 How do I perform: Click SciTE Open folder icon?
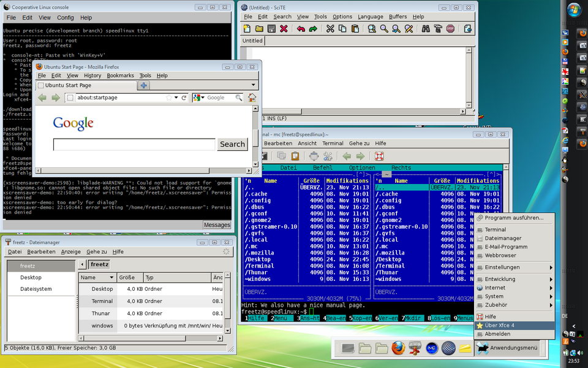coord(259,29)
